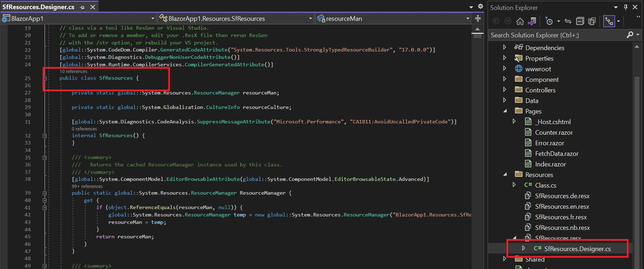Open the BlazorApp1 project dropdown
Image resolution: width=644 pixels, height=269 pixels.
tap(153, 18)
